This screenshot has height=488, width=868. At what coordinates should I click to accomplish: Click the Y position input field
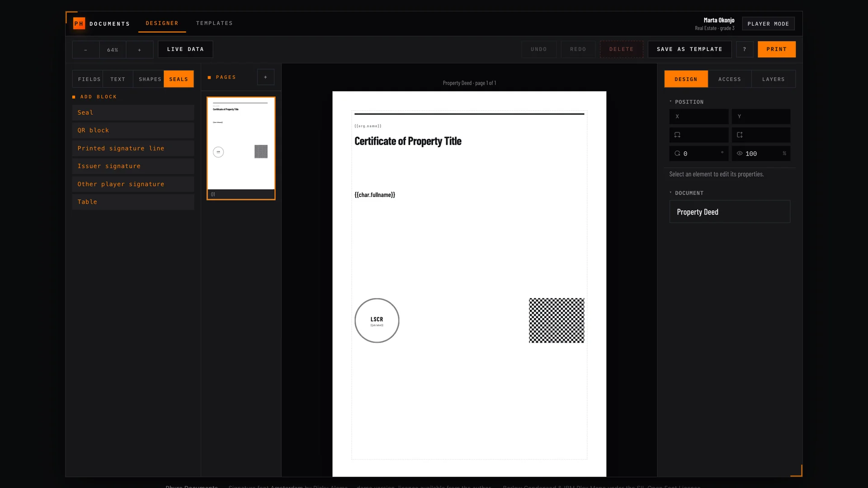pyautogui.click(x=761, y=117)
